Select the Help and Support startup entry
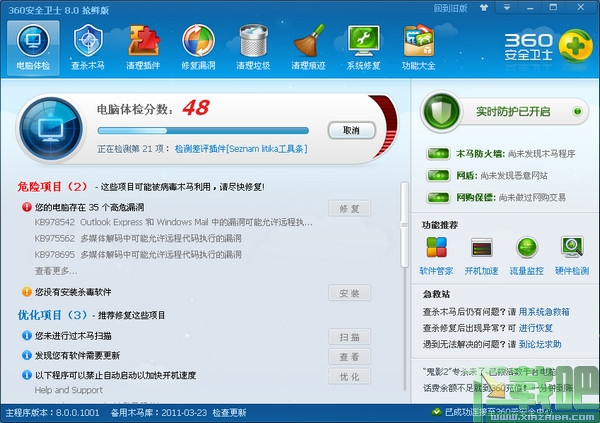600x423 pixels. (x=69, y=390)
